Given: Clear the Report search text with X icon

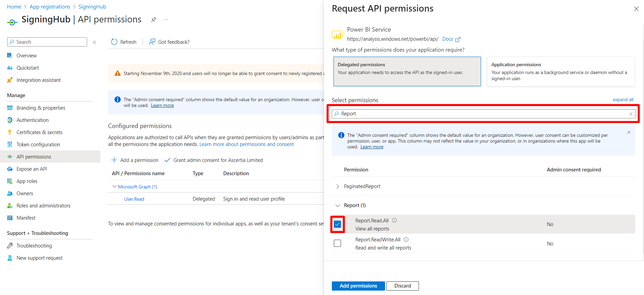Looking at the screenshot, I should tap(631, 114).
